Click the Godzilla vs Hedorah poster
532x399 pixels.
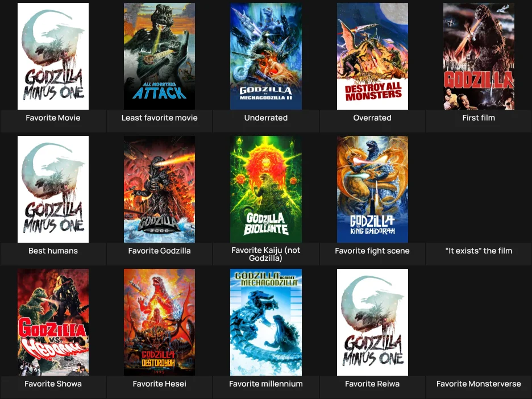(53, 322)
